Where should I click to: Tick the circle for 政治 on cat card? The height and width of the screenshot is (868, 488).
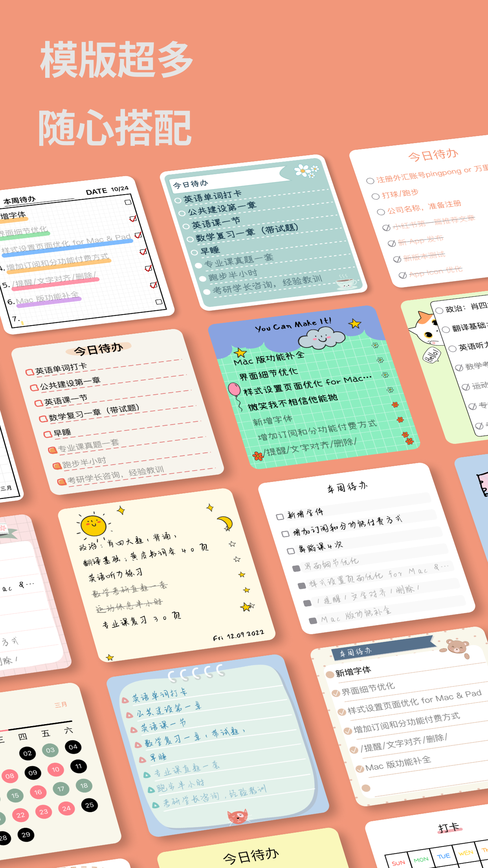point(439,311)
